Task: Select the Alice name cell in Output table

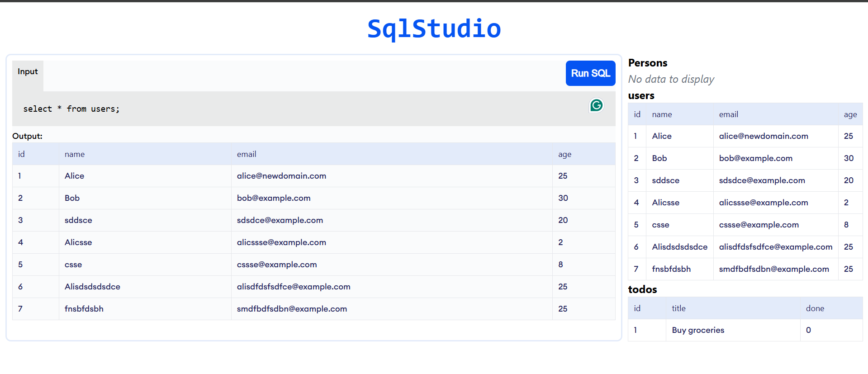Action: pyautogui.click(x=145, y=176)
